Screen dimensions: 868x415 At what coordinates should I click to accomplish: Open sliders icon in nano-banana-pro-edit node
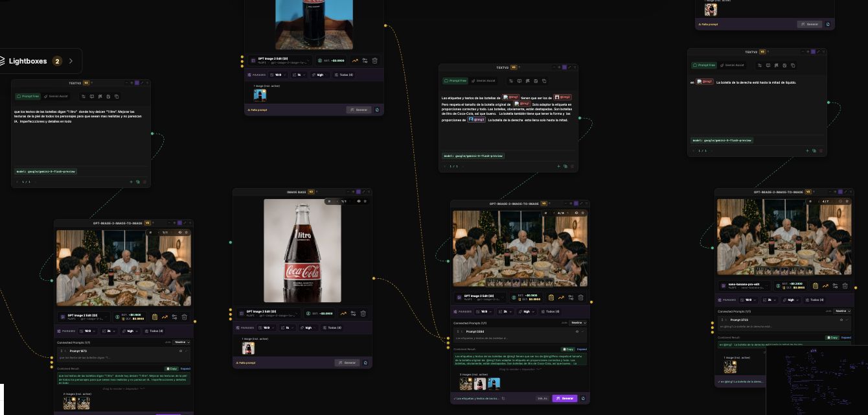click(x=836, y=286)
